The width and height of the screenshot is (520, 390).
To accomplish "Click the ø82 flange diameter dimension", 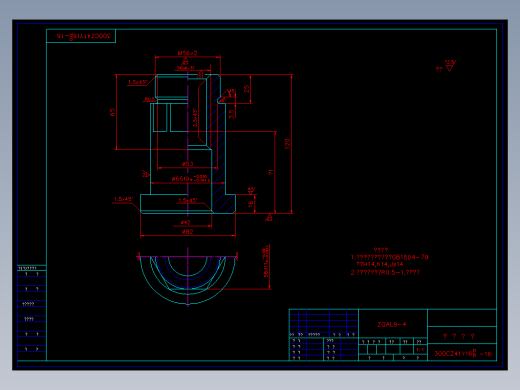I will coord(187,232).
